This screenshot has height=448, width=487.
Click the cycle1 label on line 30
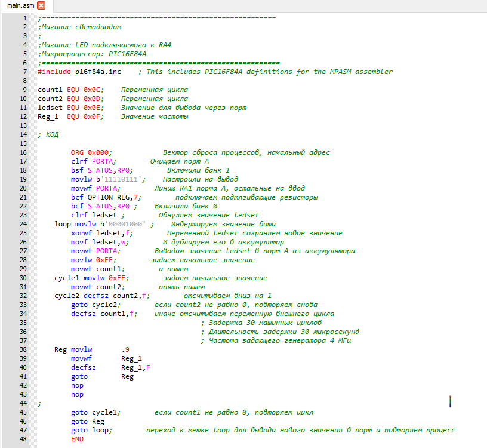[66, 278]
